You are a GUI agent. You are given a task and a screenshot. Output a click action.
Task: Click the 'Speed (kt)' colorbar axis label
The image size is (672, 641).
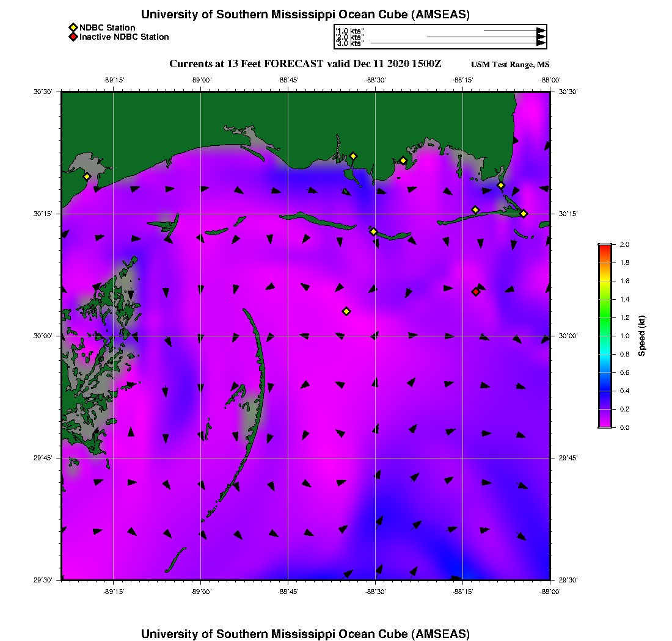coord(641,336)
